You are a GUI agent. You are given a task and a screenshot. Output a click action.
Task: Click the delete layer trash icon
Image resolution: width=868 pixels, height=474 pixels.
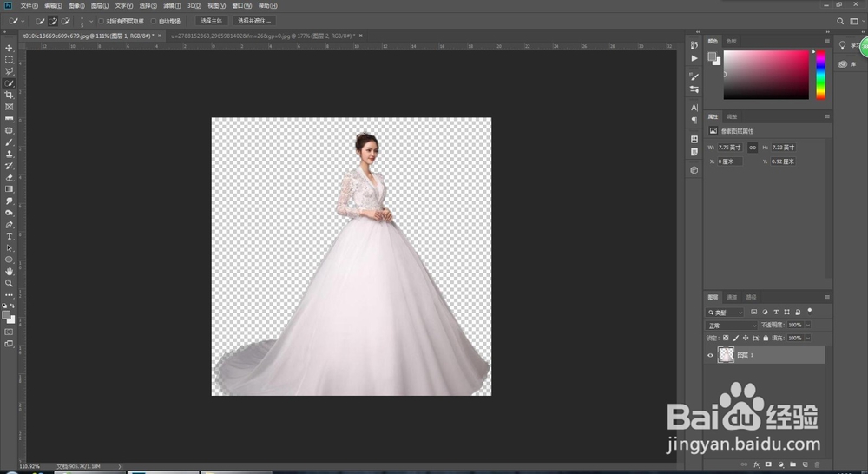817,464
